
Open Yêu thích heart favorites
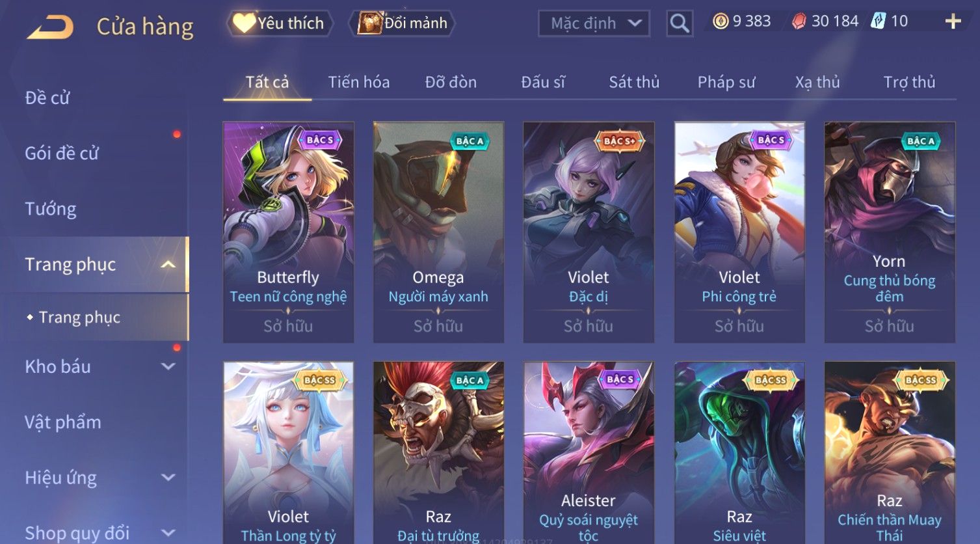click(280, 23)
